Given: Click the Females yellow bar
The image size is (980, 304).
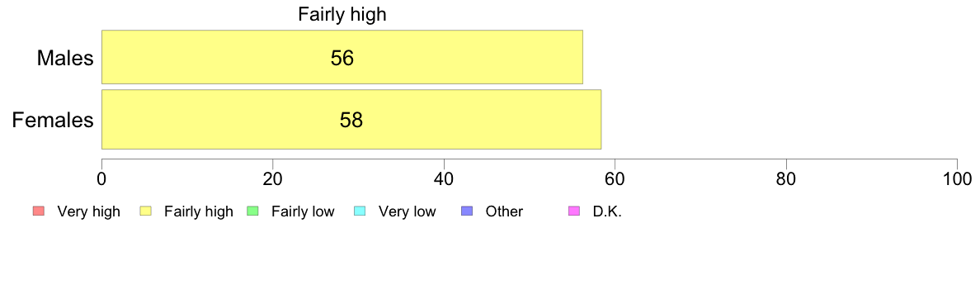Looking at the screenshot, I should coord(351,120).
